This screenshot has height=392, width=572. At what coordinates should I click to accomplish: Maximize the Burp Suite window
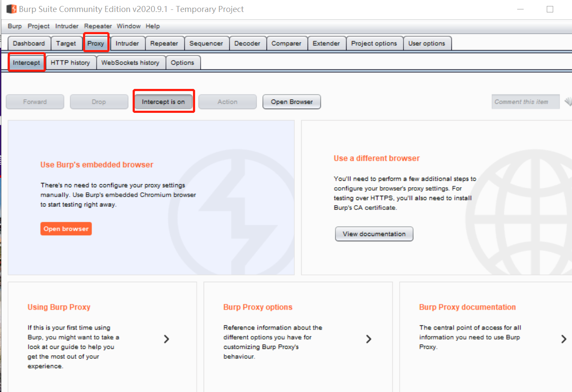tap(550, 9)
